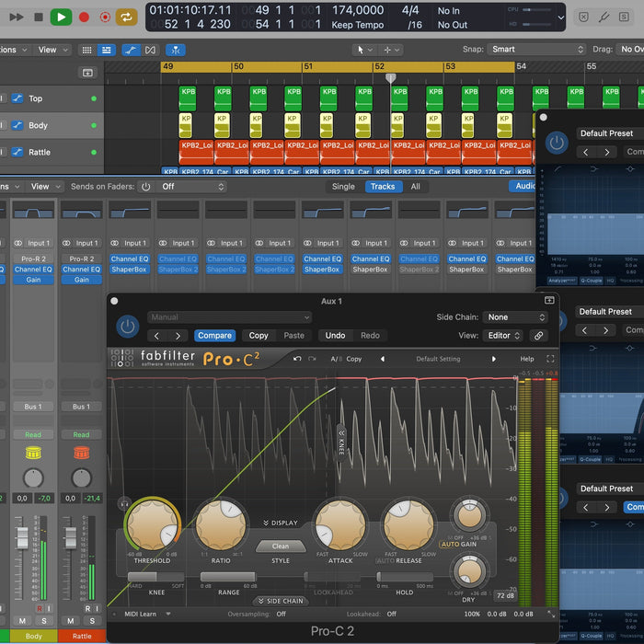Click the Compare button
The width and height of the screenshot is (644, 644).
[214, 336]
